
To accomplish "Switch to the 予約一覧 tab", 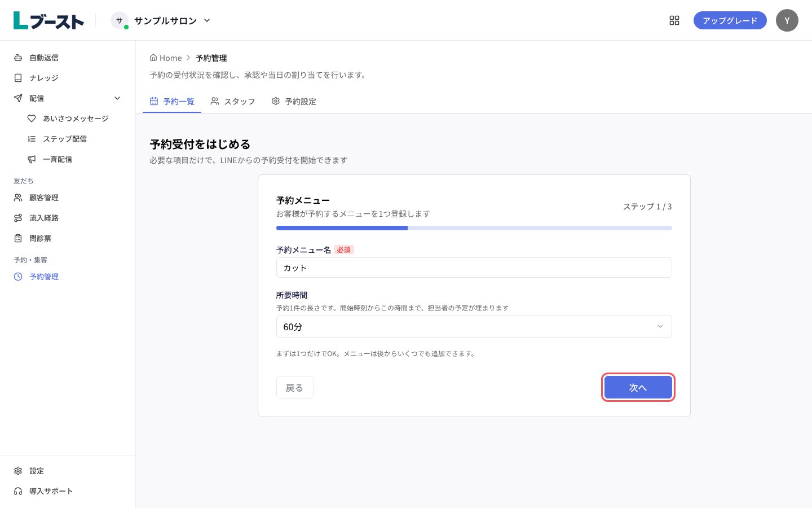I will [x=172, y=102].
